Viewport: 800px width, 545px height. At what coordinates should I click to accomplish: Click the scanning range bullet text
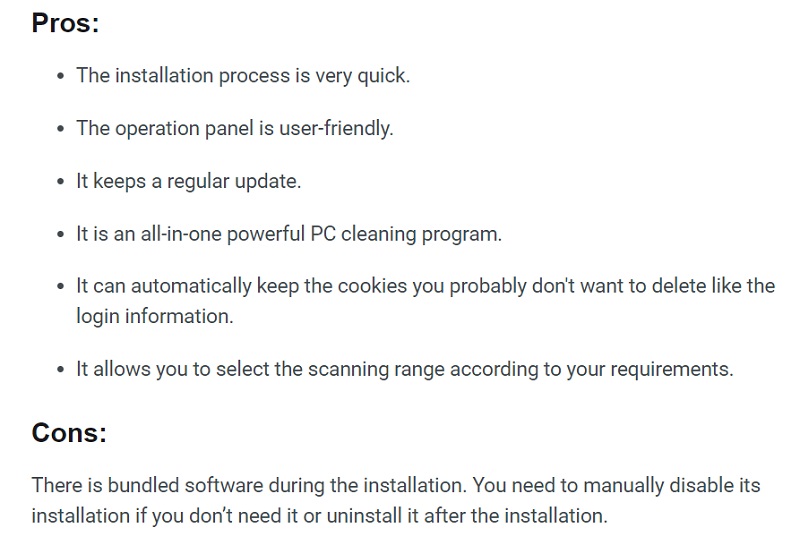click(x=404, y=369)
